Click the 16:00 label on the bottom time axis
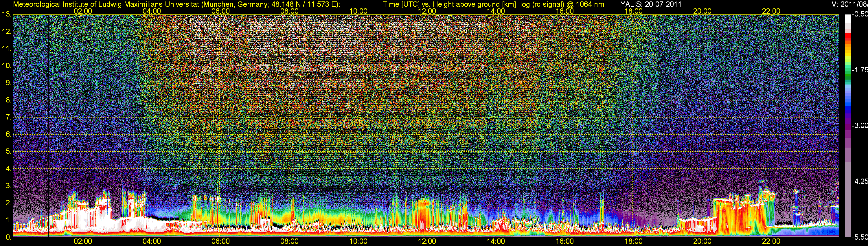The height and width of the screenshot is (246, 868). pos(564,241)
